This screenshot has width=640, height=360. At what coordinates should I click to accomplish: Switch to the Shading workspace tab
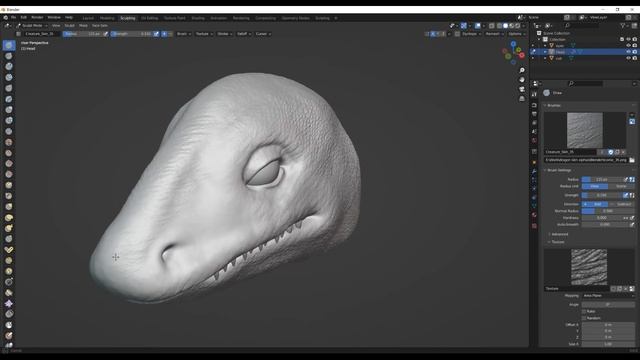(198, 18)
